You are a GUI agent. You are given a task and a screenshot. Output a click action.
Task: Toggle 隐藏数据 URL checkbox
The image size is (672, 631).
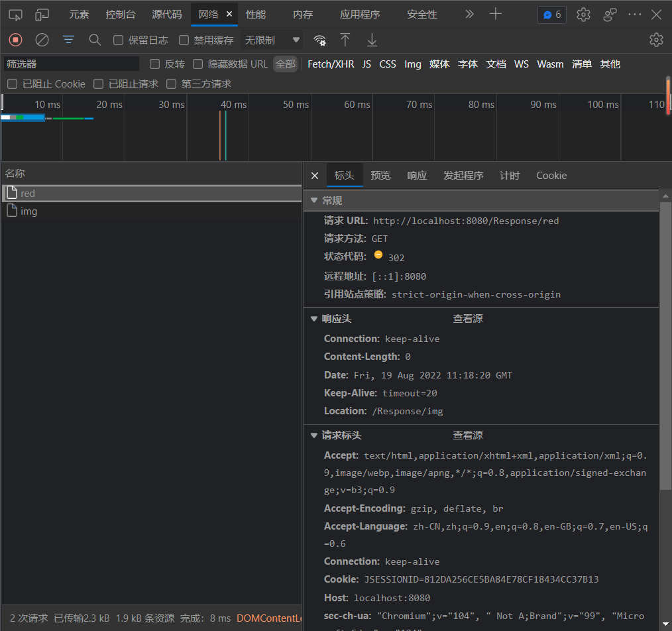click(x=197, y=64)
